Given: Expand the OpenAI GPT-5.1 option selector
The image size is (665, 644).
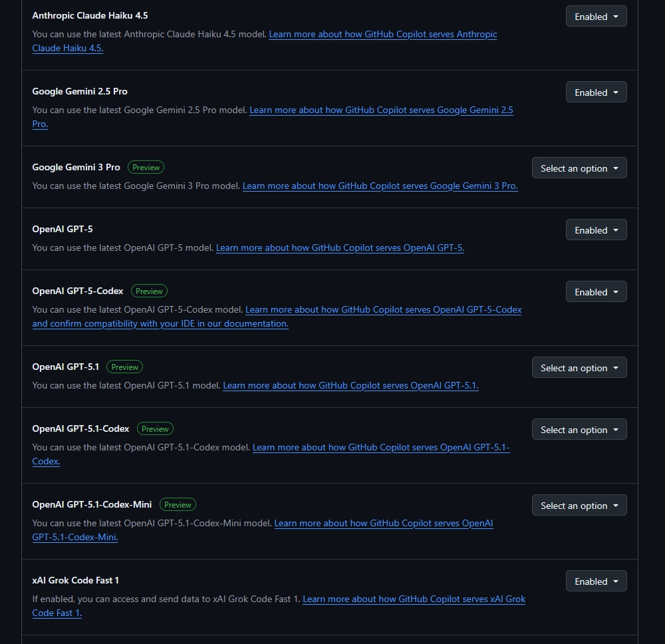Looking at the screenshot, I should click(579, 368).
